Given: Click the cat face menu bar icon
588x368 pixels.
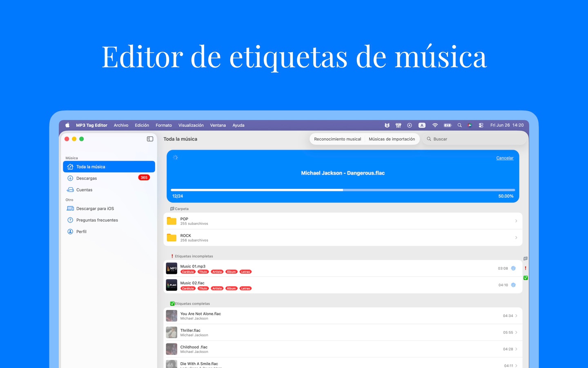Looking at the screenshot, I should (387, 125).
